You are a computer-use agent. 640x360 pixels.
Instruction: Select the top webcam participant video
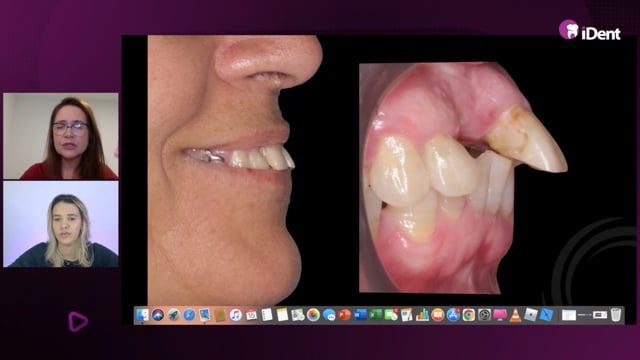61,136
